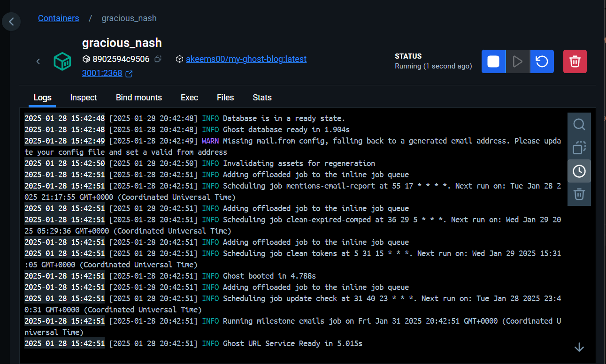
Task: Search the logs with magnifier icon
Action: (579, 124)
